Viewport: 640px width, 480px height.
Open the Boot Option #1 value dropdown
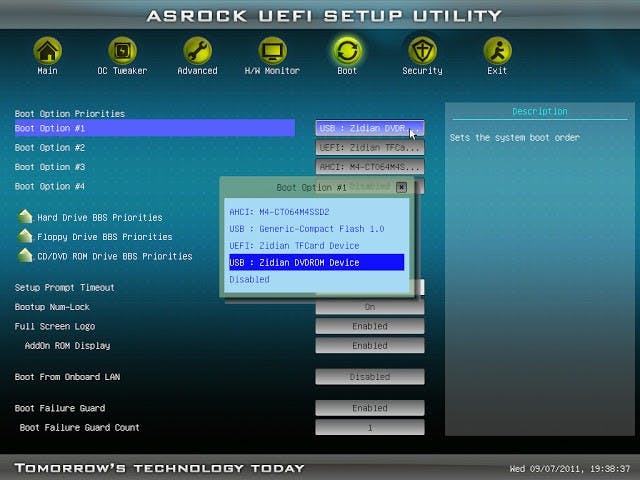coord(370,128)
